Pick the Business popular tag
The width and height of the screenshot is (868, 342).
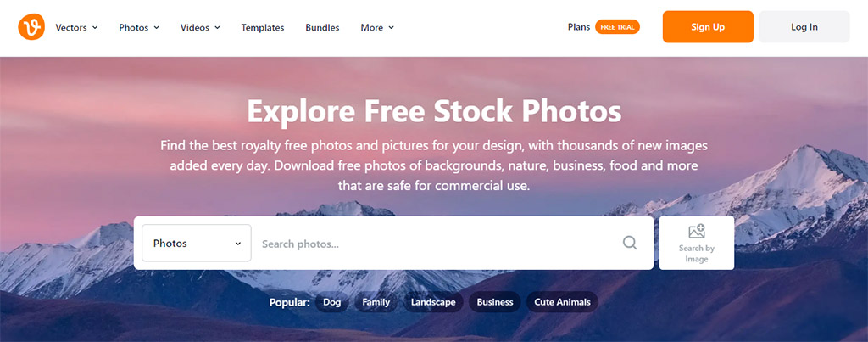(495, 302)
